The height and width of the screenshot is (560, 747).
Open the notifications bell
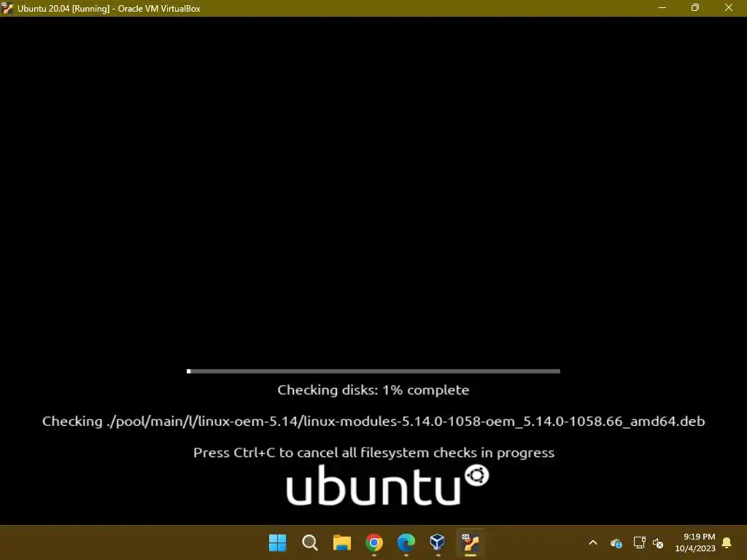point(727,542)
